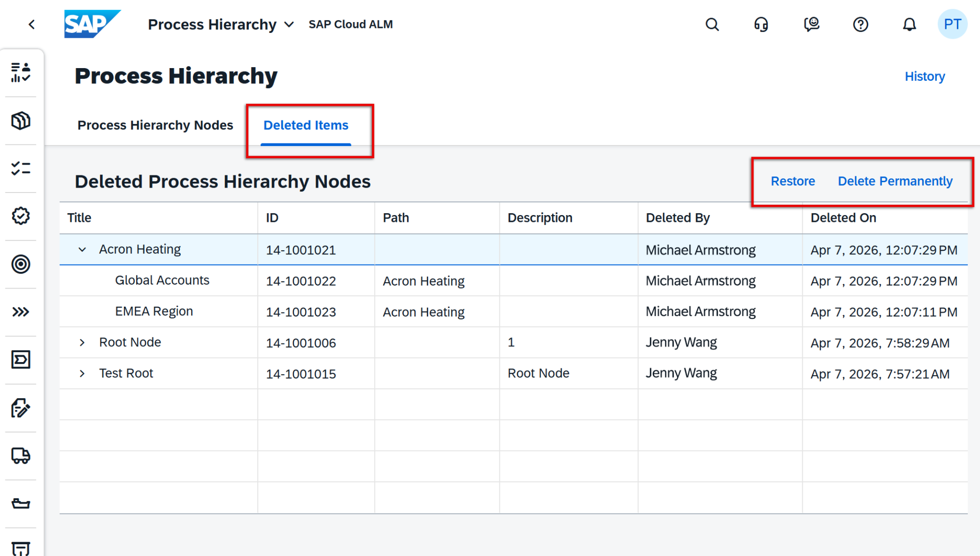This screenshot has width=980, height=556.
Task: Switch to Process Hierarchy Nodes tab
Action: click(x=155, y=125)
